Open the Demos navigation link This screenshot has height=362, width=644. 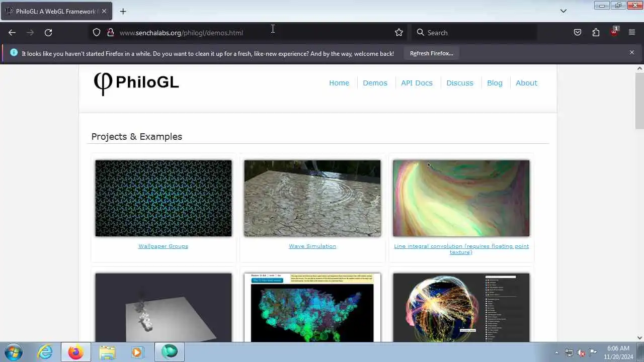pos(375,83)
